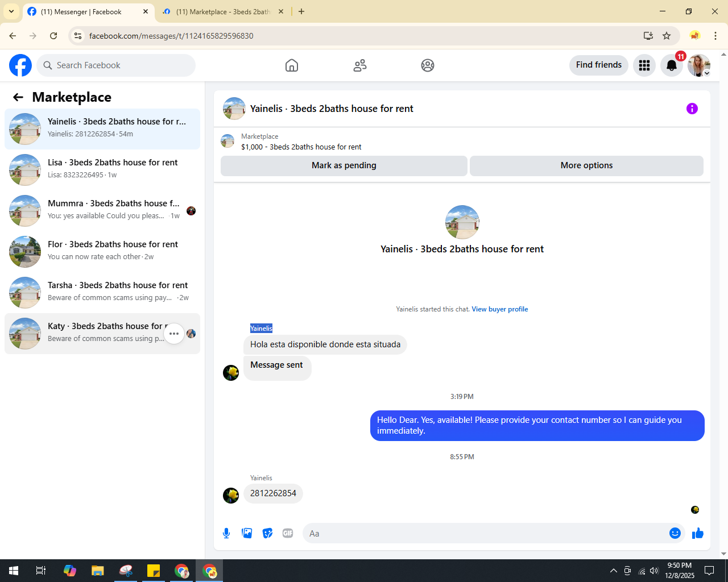Image resolution: width=728 pixels, height=582 pixels.
Task: Click the house thumbnail in chat header
Action: pos(234,109)
